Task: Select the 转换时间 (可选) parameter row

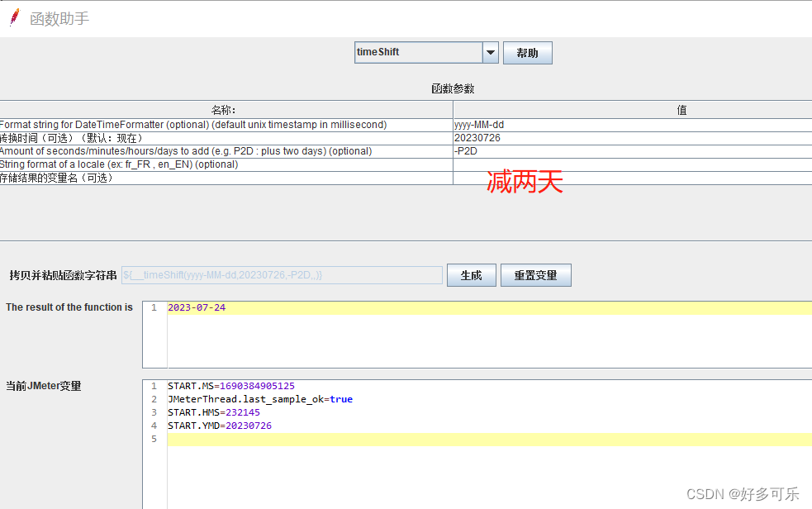Action: pyautogui.click(x=226, y=138)
